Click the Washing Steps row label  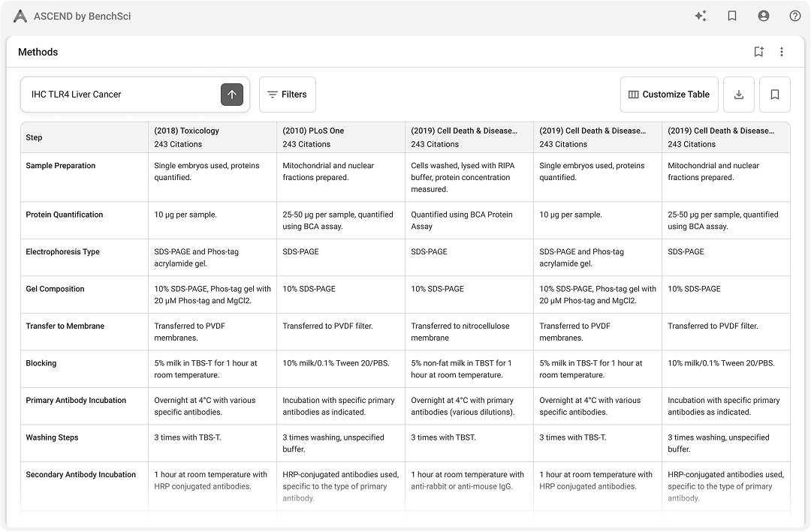[x=52, y=437]
